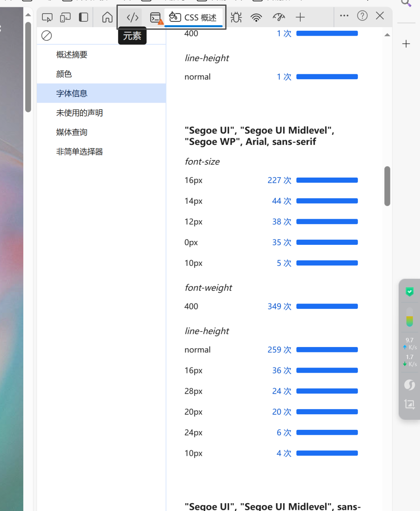Open the Network wifi icon tool

[256, 17]
